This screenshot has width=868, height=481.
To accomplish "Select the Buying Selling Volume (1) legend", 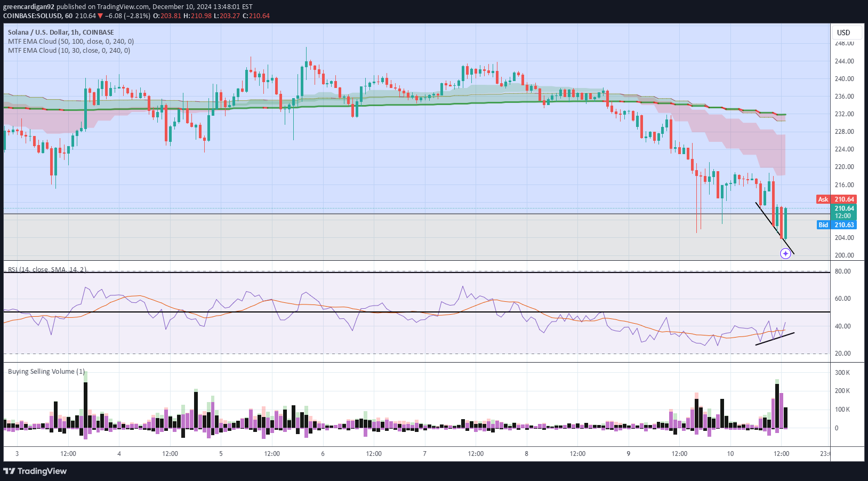I will pyautogui.click(x=46, y=372).
